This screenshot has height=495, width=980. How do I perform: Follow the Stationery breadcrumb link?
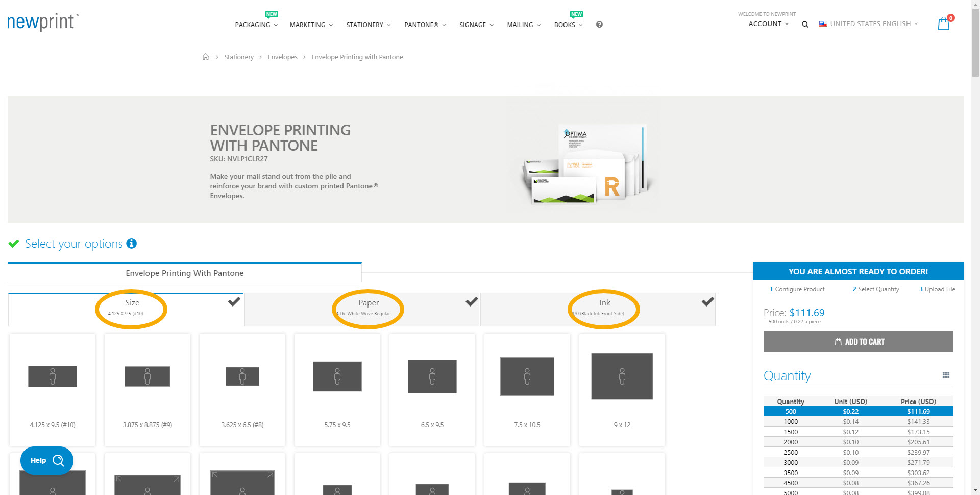point(239,57)
